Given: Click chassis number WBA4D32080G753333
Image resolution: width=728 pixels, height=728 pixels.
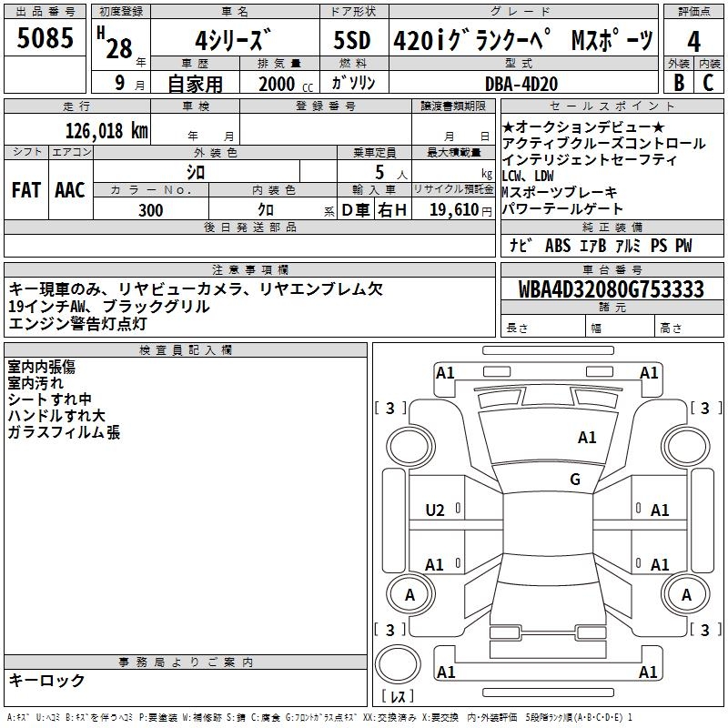Looking at the screenshot, I should 611,289.
